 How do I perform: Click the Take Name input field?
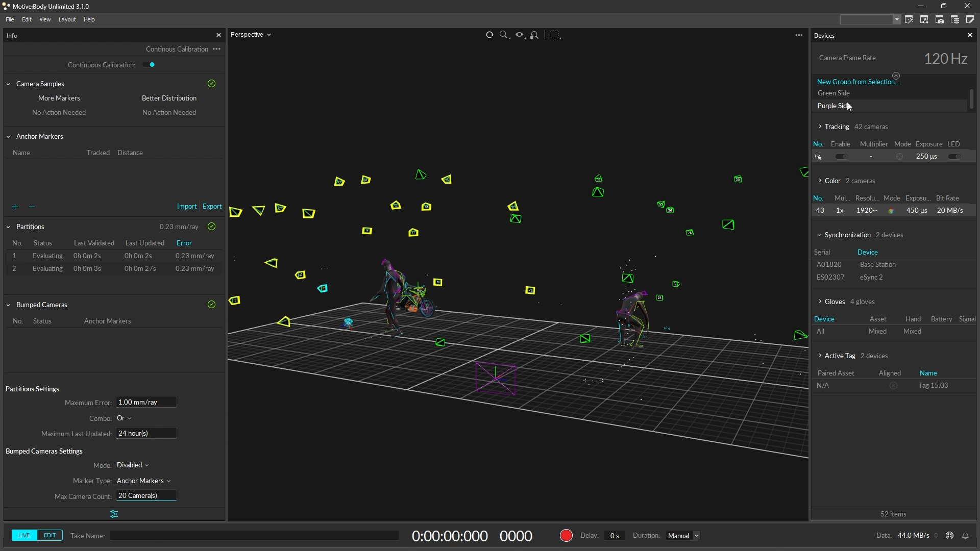[254, 536]
